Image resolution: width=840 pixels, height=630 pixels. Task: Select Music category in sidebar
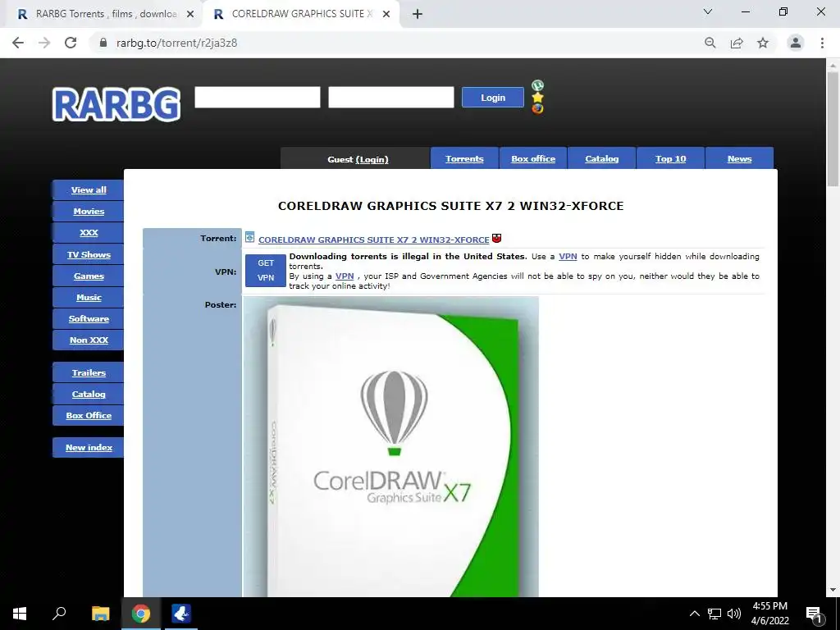pos(89,297)
